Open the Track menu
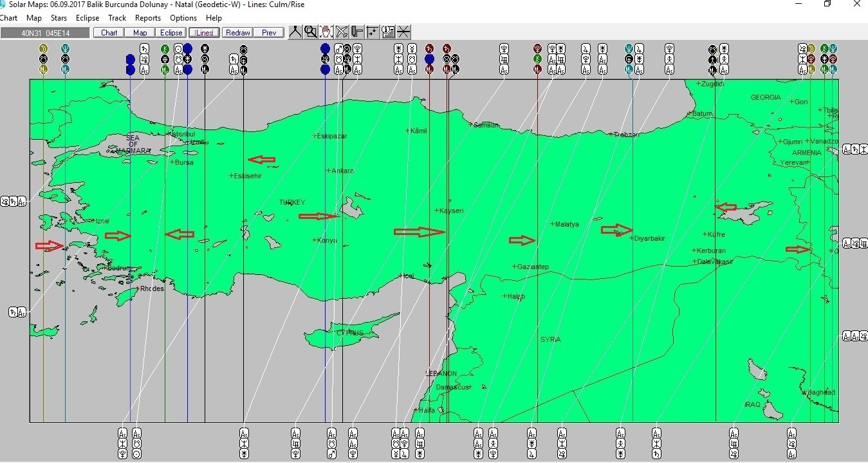The image size is (868, 463). click(x=117, y=18)
